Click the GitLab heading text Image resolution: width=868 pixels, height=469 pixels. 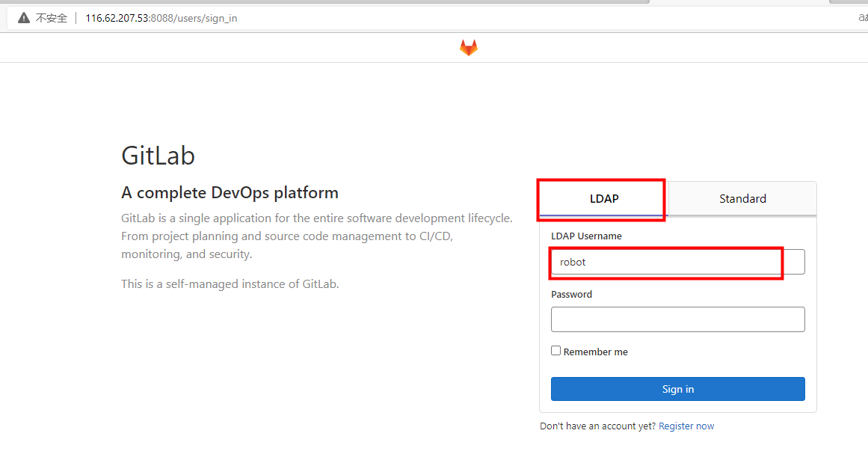(x=158, y=156)
